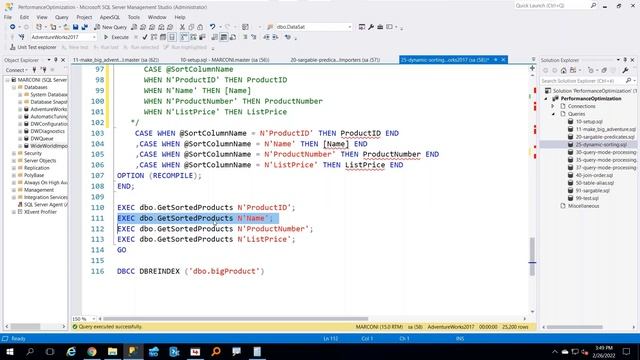Expand the Connections folder in Solution Explorer
Image resolution: width=640 pixels, height=360 pixels.
coord(553,106)
